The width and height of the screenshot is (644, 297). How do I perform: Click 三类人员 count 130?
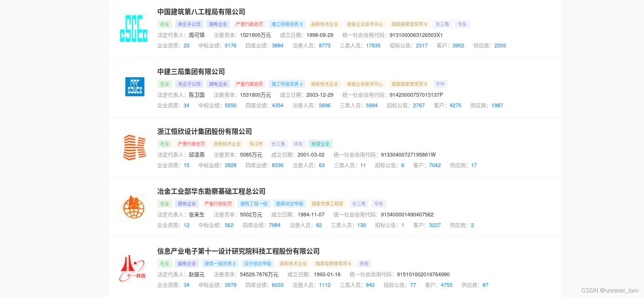[361, 225]
